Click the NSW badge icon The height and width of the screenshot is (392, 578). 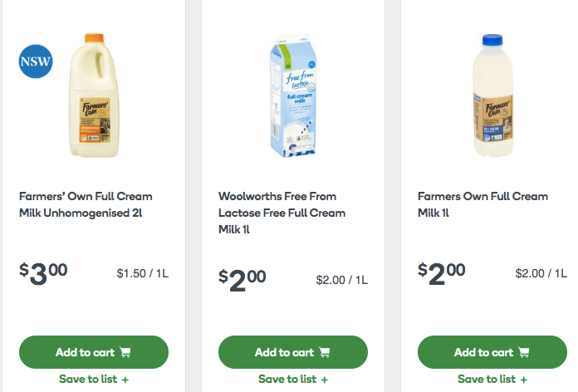pos(36,61)
